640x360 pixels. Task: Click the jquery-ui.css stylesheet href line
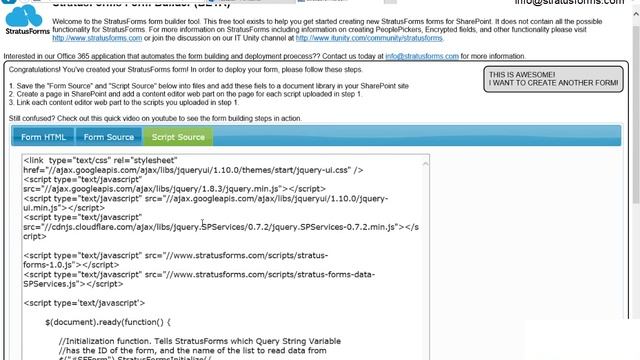coord(193,170)
